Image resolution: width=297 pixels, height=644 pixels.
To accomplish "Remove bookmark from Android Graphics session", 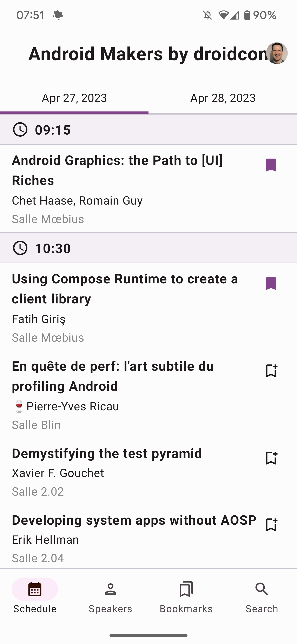I will pyautogui.click(x=271, y=165).
